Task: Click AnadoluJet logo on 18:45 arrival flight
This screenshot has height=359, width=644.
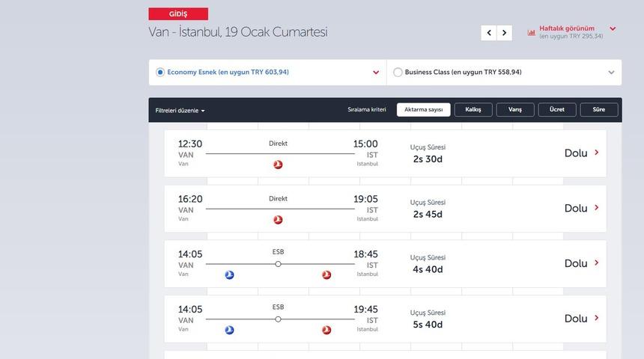Action: tap(229, 275)
